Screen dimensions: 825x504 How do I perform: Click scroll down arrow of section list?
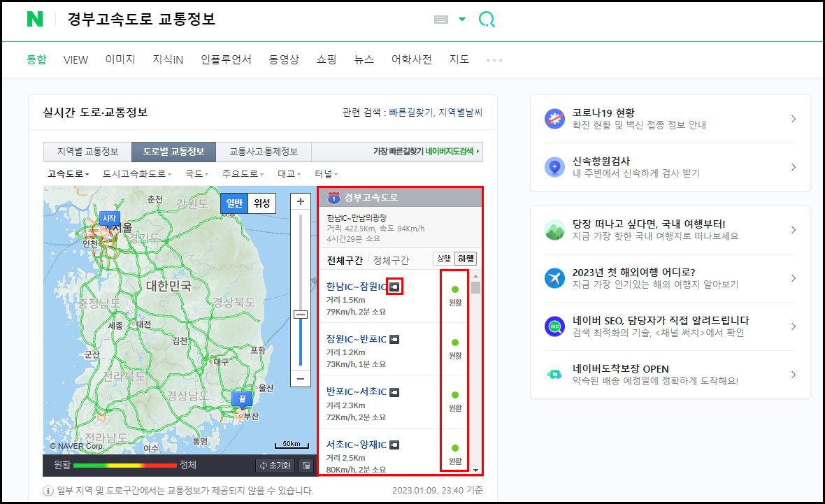(475, 470)
